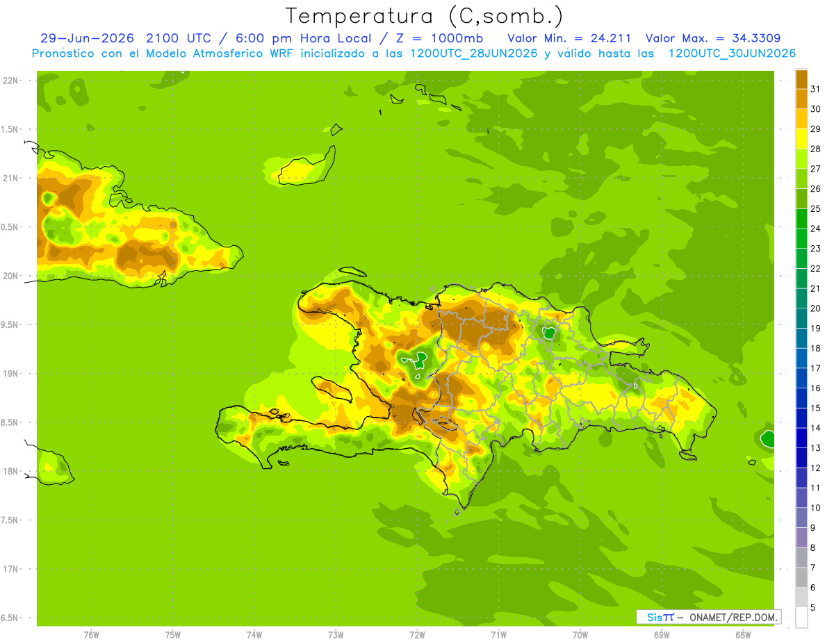
Task: Click the latitude axis label "19N"
Action: pos(10,373)
